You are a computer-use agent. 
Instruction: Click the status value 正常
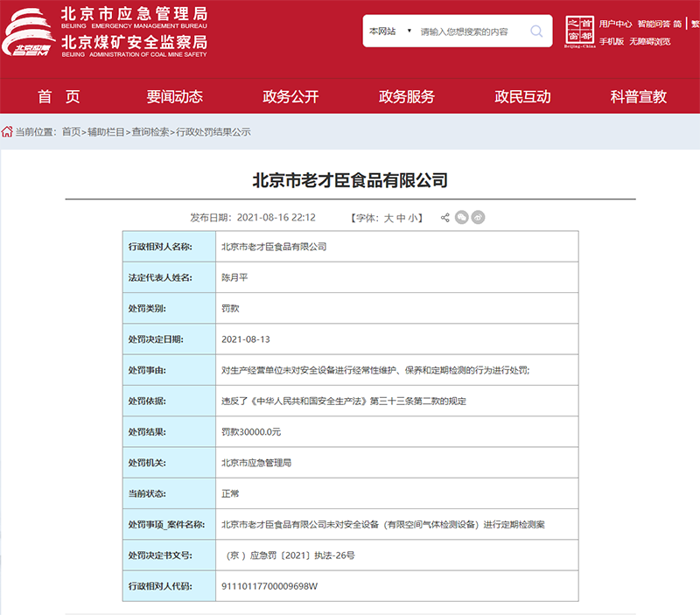tap(230, 493)
